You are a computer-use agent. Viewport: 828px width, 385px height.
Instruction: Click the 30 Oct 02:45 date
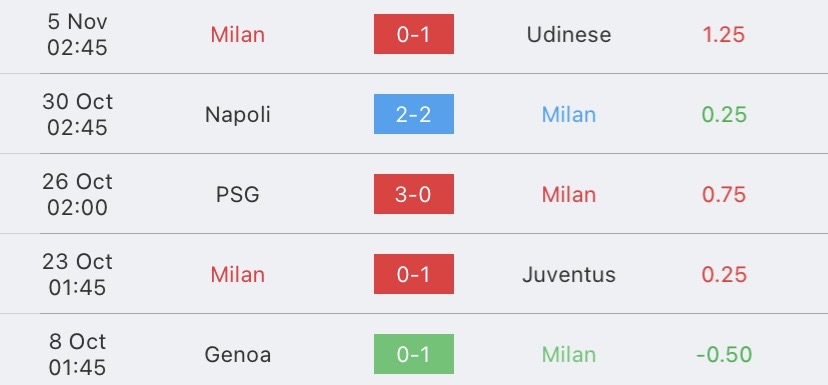click(x=78, y=114)
